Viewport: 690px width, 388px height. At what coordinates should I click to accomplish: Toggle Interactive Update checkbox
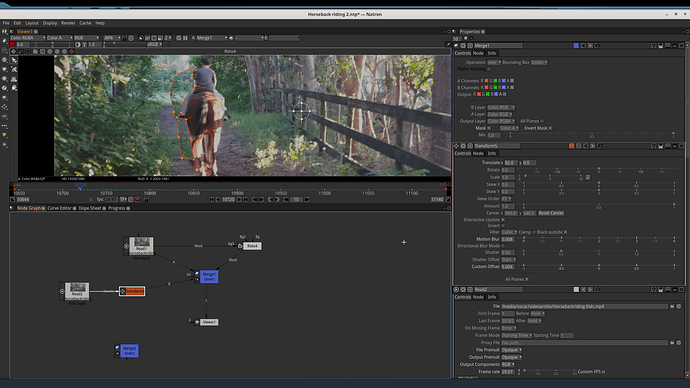(503, 220)
